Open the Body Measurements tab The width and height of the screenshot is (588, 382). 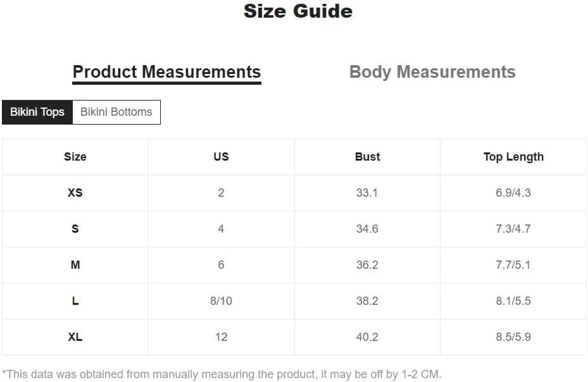click(432, 72)
